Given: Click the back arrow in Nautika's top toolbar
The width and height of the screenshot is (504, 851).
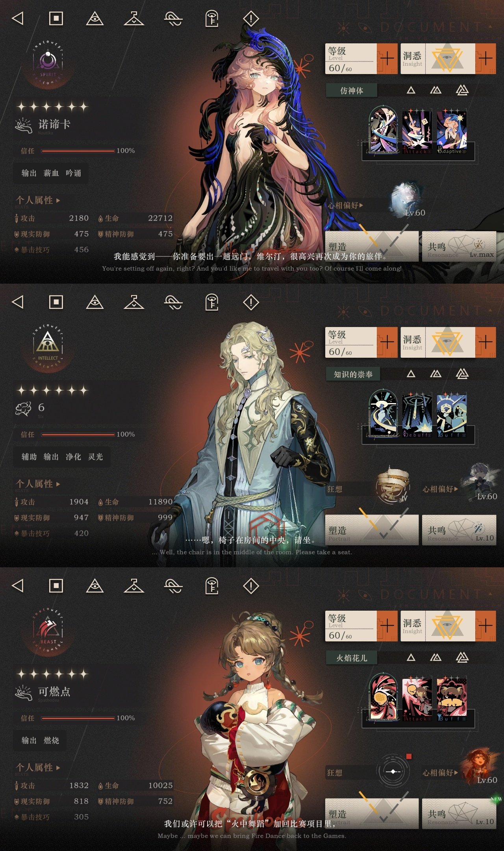Looking at the screenshot, I should point(18,19).
